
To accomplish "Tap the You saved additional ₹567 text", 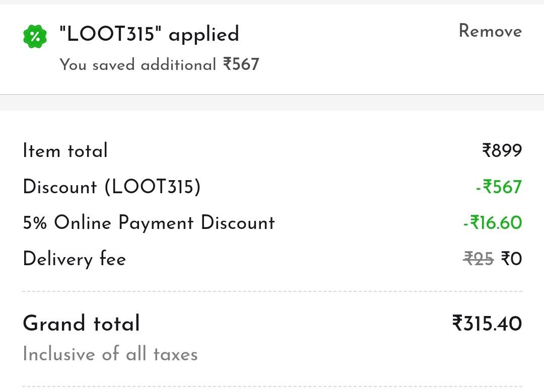I will click(159, 64).
